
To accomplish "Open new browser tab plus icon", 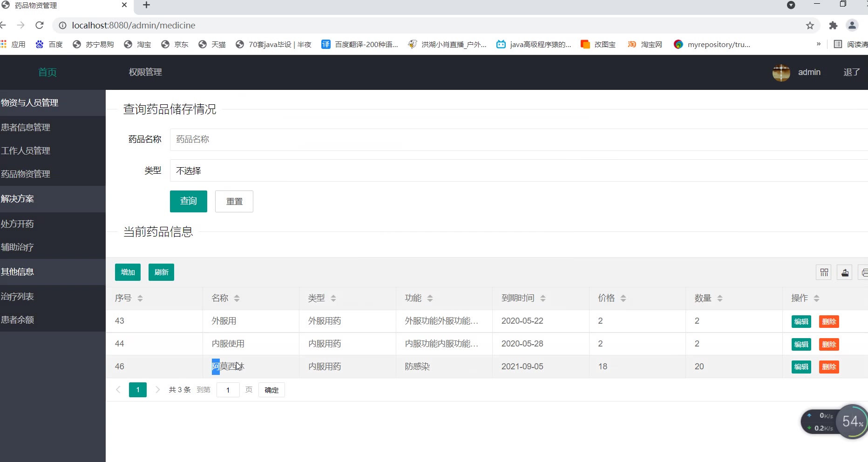I will (x=146, y=5).
